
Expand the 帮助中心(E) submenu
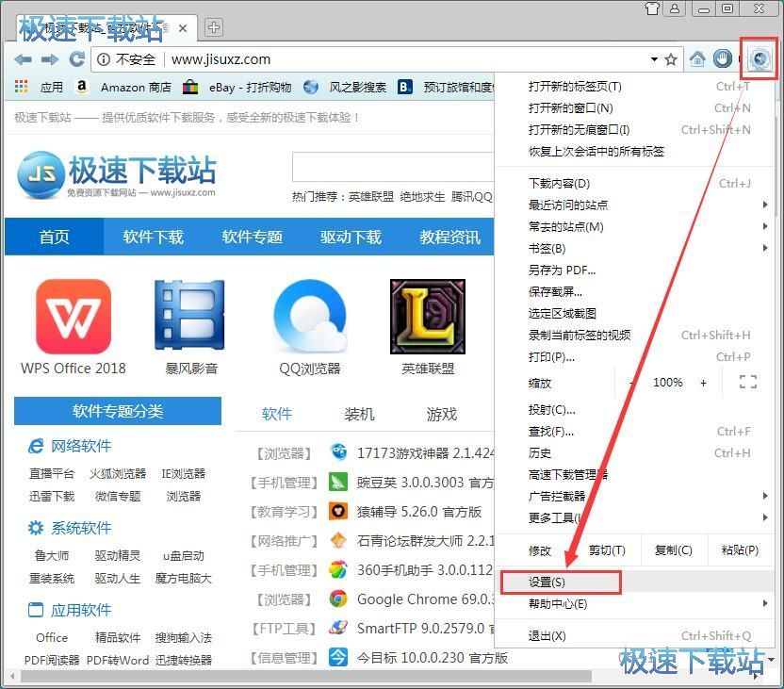(765, 603)
